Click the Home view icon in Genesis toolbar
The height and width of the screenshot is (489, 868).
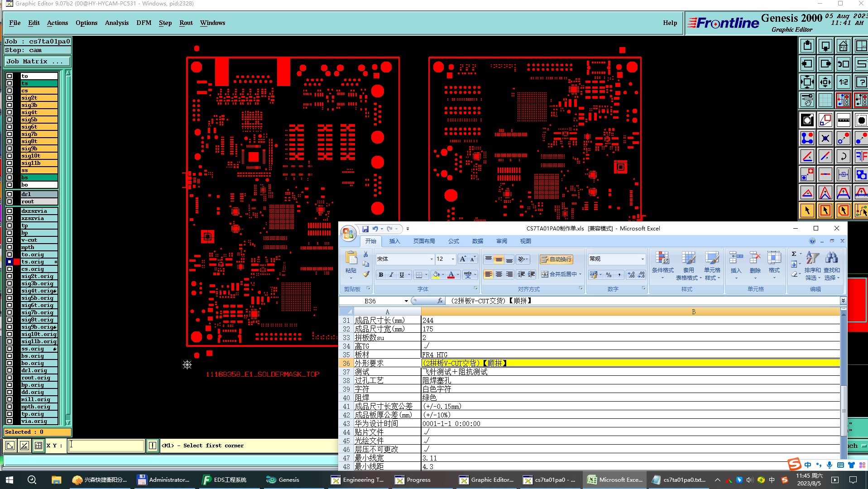[843, 46]
